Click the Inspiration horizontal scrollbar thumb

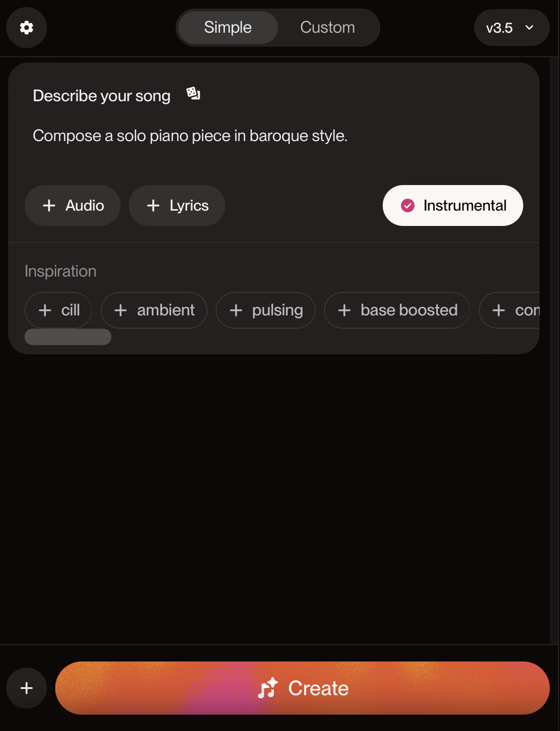tap(68, 337)
